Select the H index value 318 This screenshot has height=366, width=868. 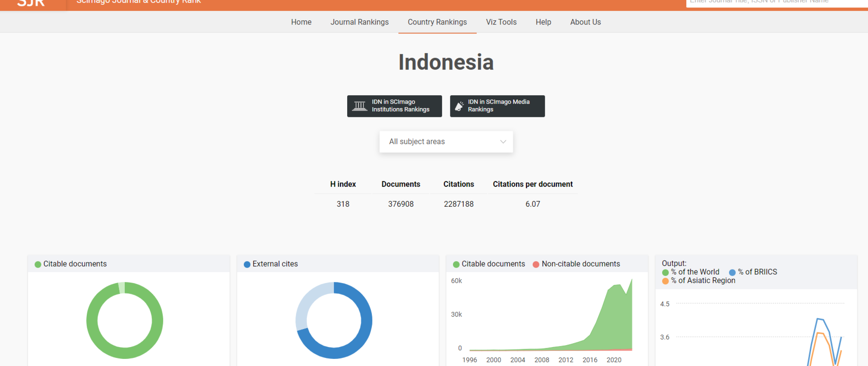(343, 204)
